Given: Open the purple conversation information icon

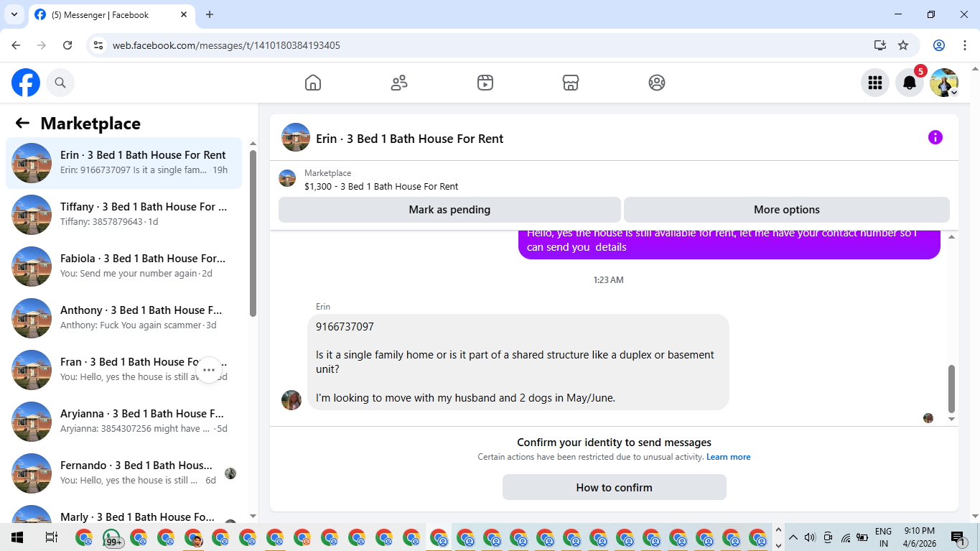Looking at the screenshot, I should click(935, 137).
